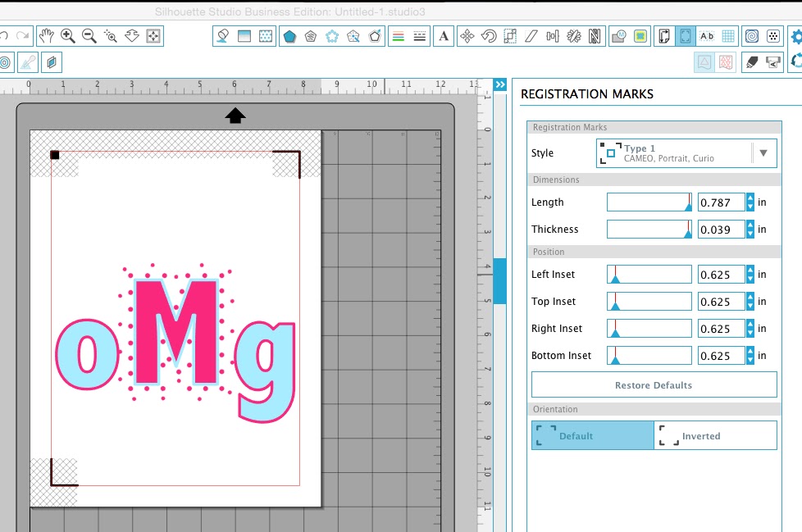
Task: Open the Text Style panel (A icon)
Action: 444,36
